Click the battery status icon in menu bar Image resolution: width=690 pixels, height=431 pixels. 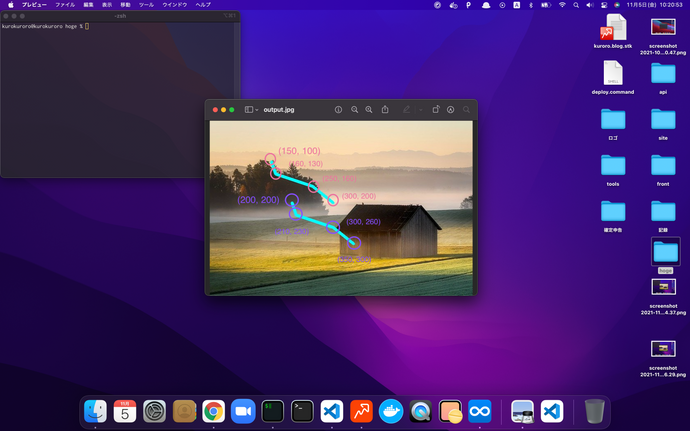click(x=546, y=5)
